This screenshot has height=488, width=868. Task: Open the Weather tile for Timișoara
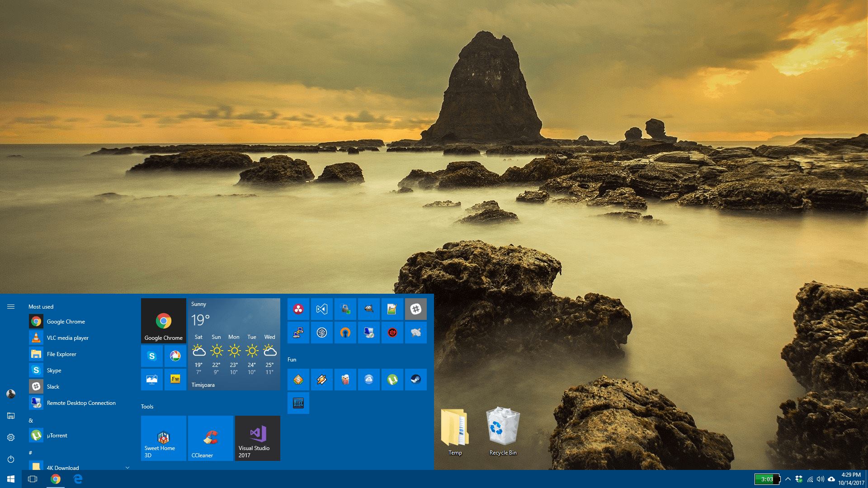(x=234, y=344)
